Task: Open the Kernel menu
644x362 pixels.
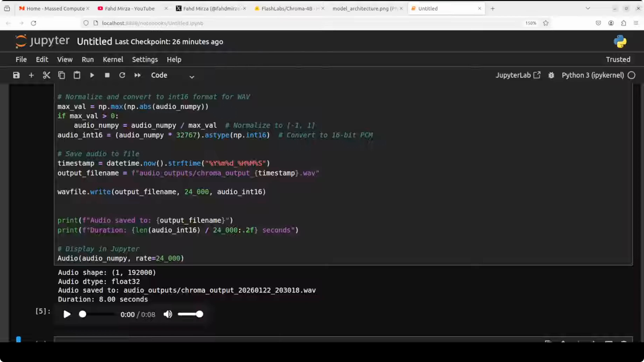Action: 113,59
